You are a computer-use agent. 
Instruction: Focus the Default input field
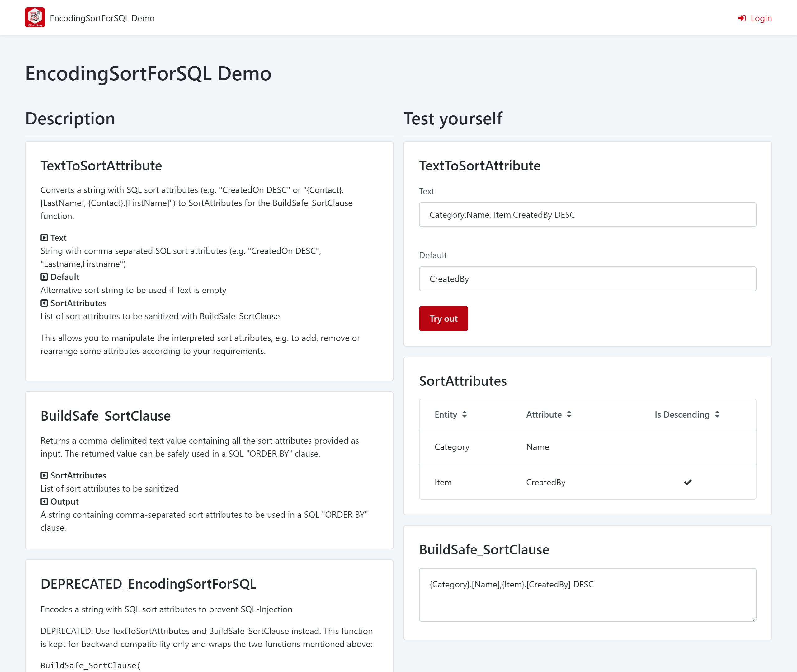pyautogui.click(x=587, y=279)
